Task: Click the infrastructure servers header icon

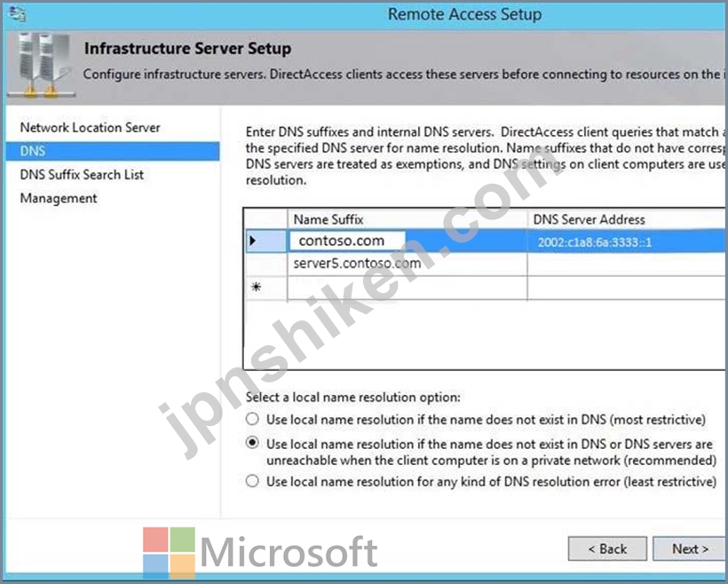Action: click(x=43, y=65)
